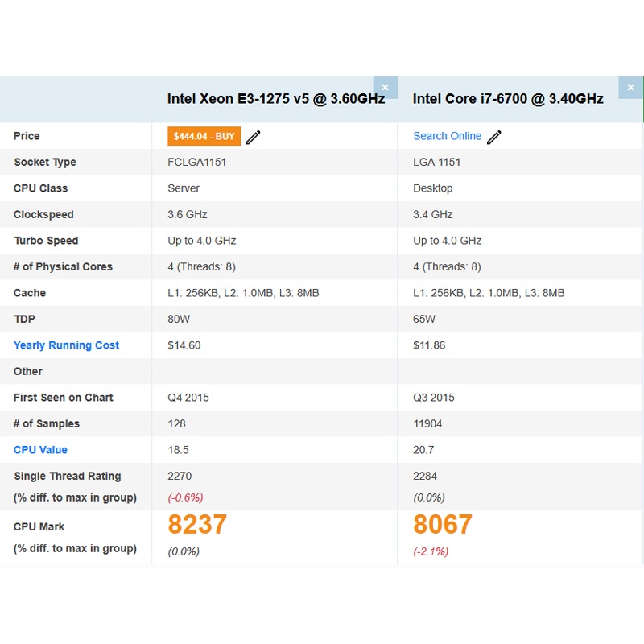Select the 80W TDP value
The image size is (644, 644).
coord(179,319)
